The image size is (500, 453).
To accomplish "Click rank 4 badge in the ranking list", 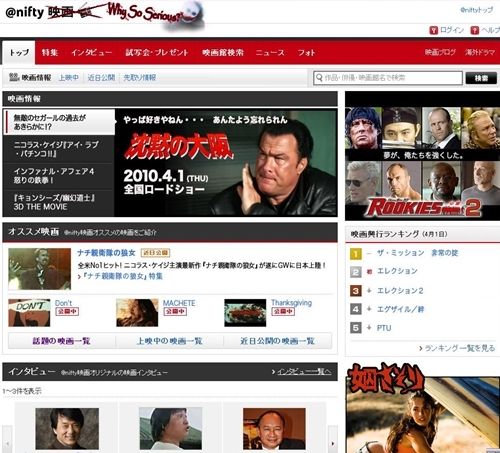I will (x=356, y=309).
